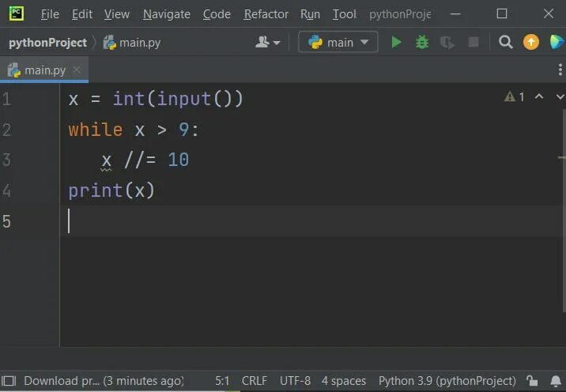Click the underlined x on line 3

coord(106,160)
